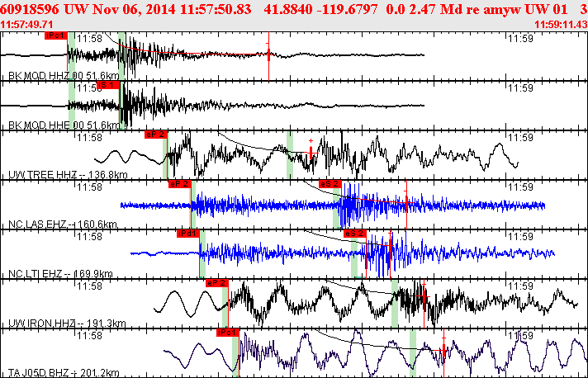Click the window start time 11:57:49.71
Screen dimensions: 588x378
coord(26,25)
